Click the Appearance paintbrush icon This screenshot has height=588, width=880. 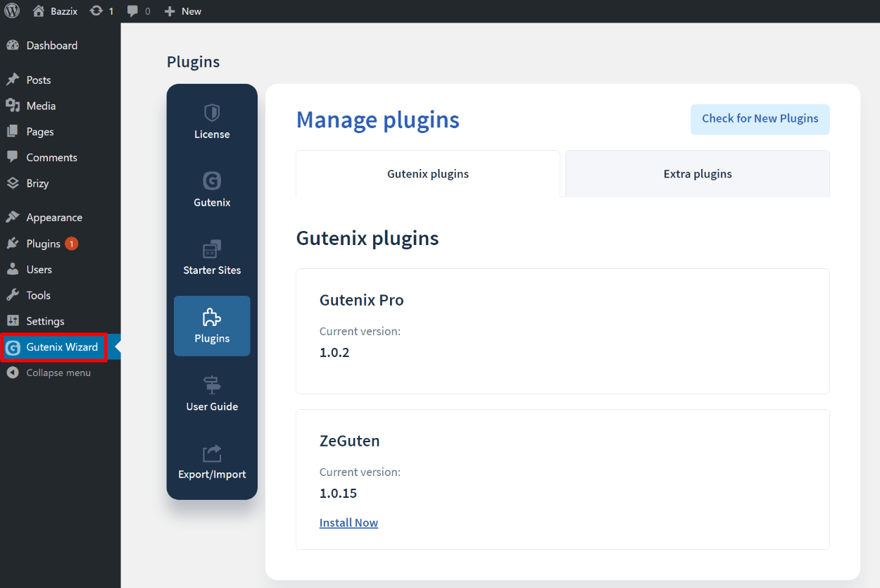click(13, 218)
